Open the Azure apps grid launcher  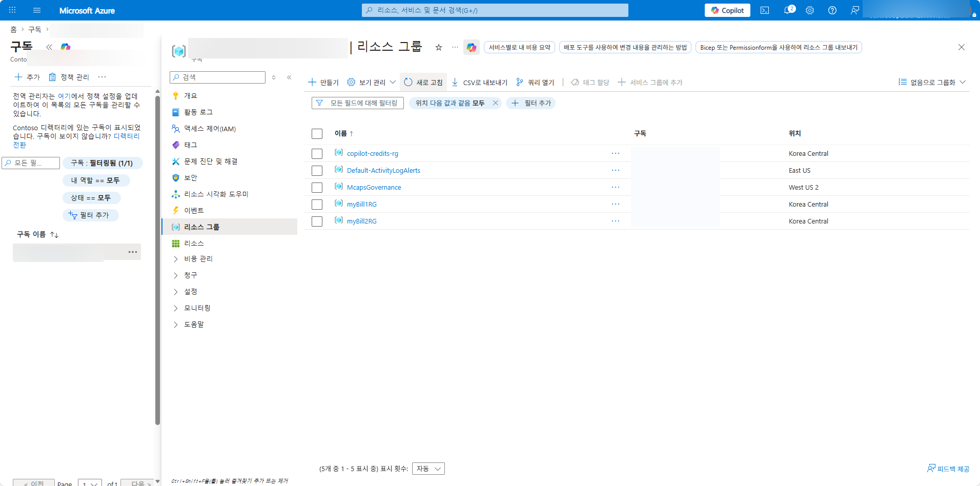[x=12, y=10]
